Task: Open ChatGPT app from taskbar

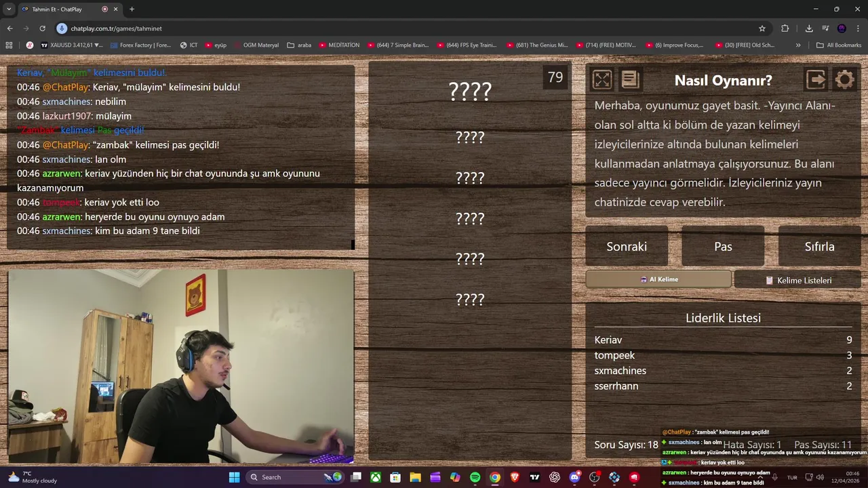Action: coord(555,477)
